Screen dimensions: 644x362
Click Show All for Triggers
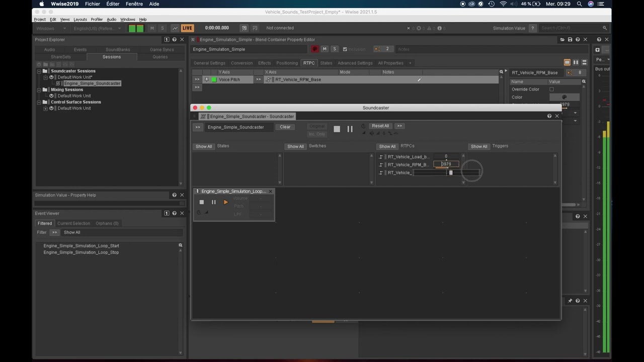(x=479, y=146)
